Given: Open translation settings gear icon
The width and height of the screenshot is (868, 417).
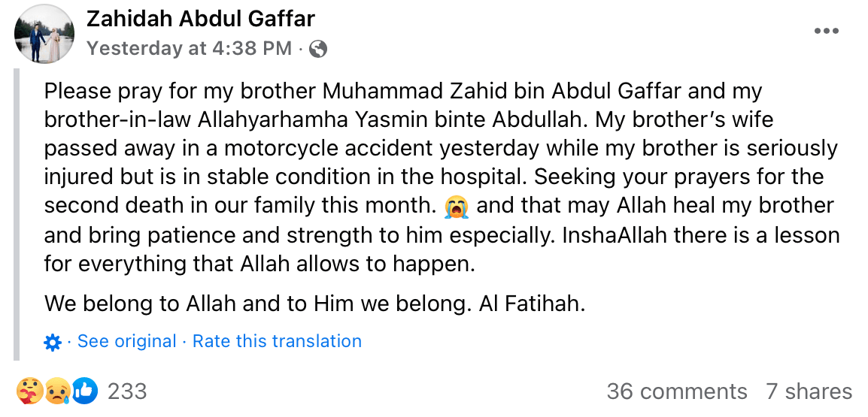Looking at the screenshot, I should (52, 343).
